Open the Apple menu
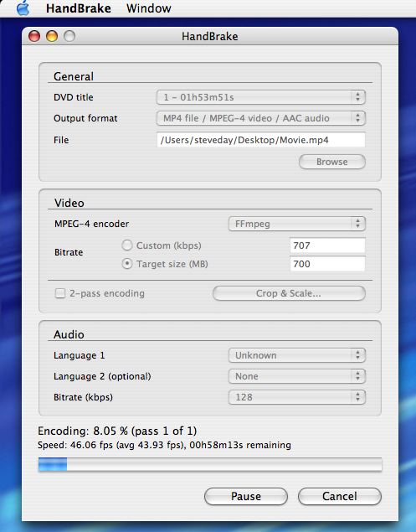 point(23,8)
